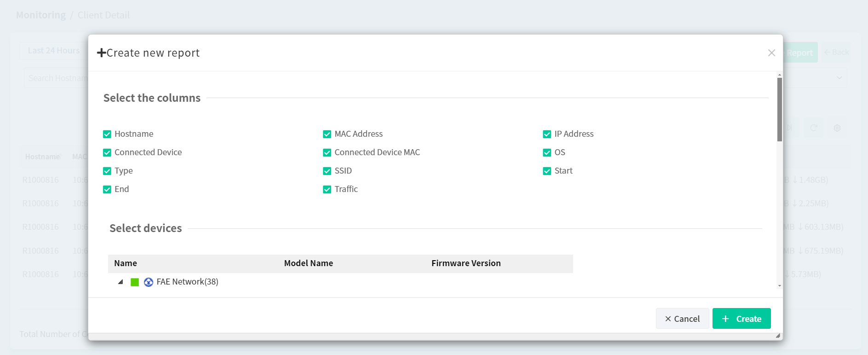Click the dialog resize grip corner
868x355 pixels.
(778, 336)
